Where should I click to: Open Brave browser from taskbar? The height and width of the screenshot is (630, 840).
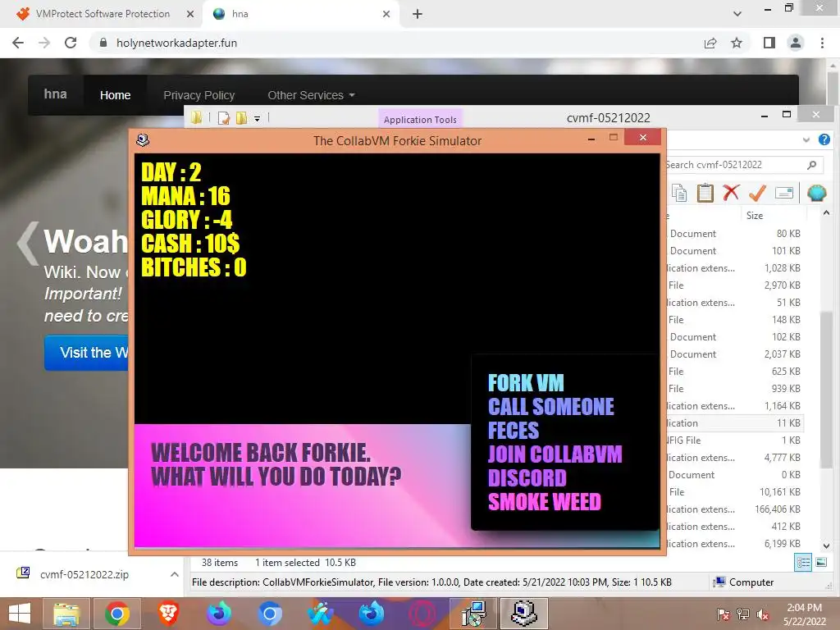(167, 614)
